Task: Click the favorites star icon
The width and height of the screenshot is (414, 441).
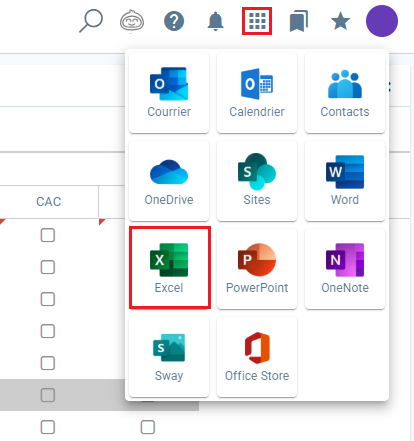Action: tap(340, 21)
